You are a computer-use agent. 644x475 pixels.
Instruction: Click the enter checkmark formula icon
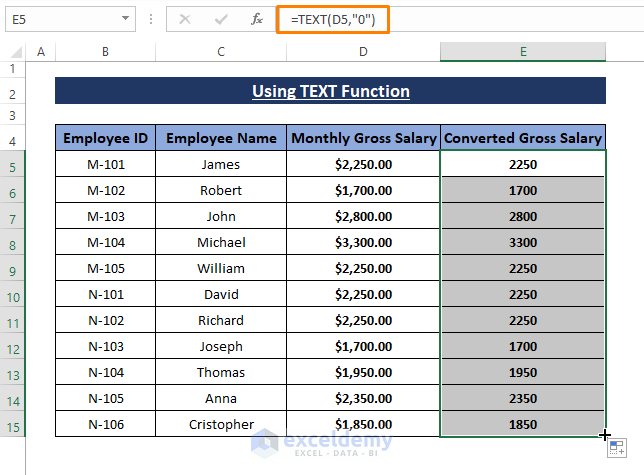(220, 19)
